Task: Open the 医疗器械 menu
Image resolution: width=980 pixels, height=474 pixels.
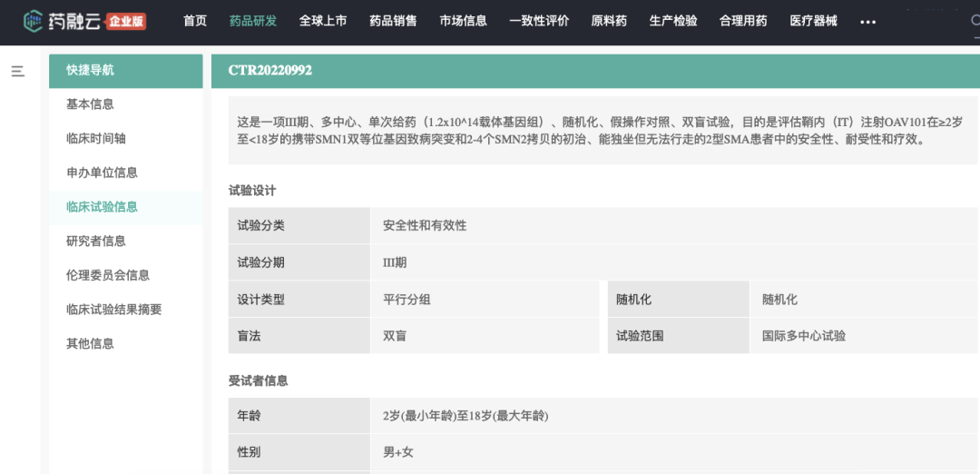Action: (813, 21)
